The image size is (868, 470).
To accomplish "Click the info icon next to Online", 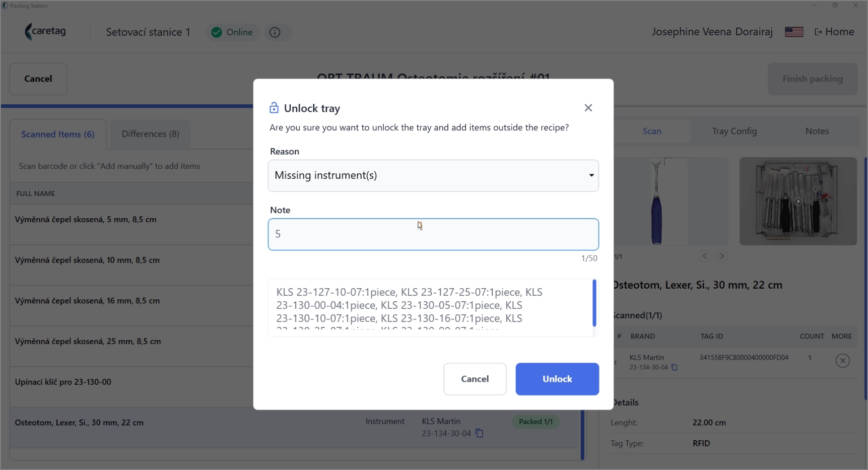I will point(275,32).
